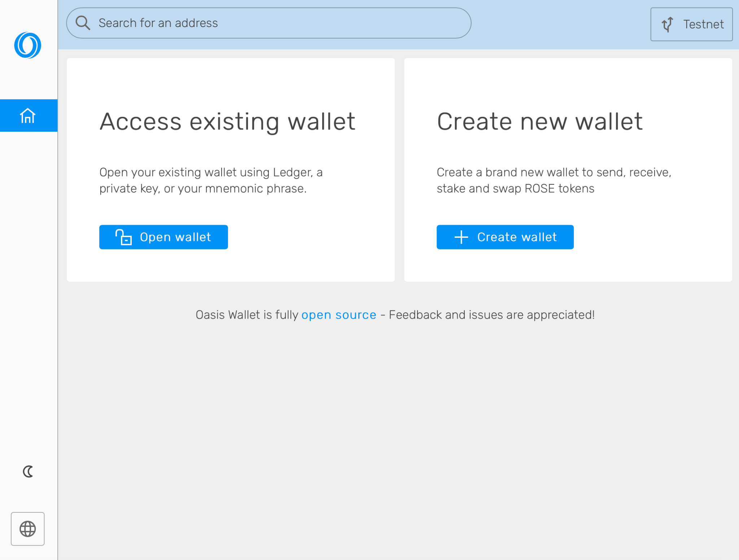Click the network fork icon beside Testnet
739x560 pixels.
(667, 24)
